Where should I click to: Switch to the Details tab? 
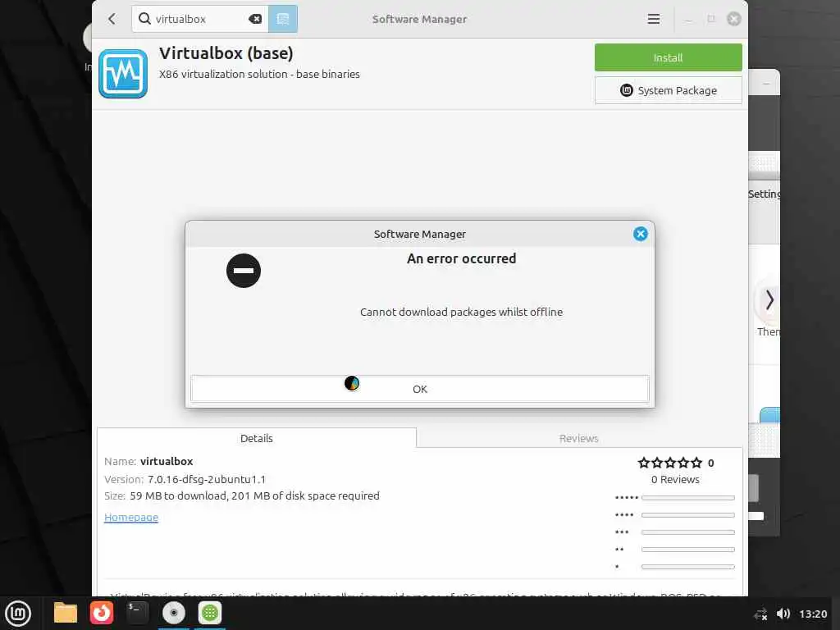pos(257,438)
